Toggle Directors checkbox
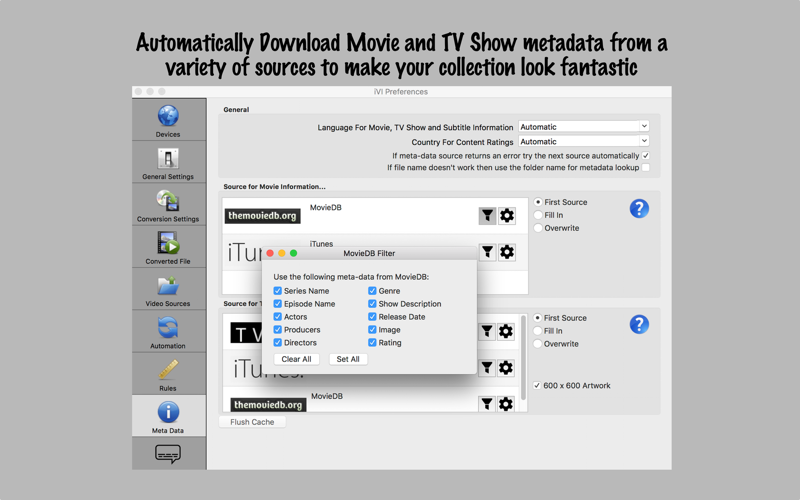This screenshot has width=800, height=500. [x=278, y=343]
